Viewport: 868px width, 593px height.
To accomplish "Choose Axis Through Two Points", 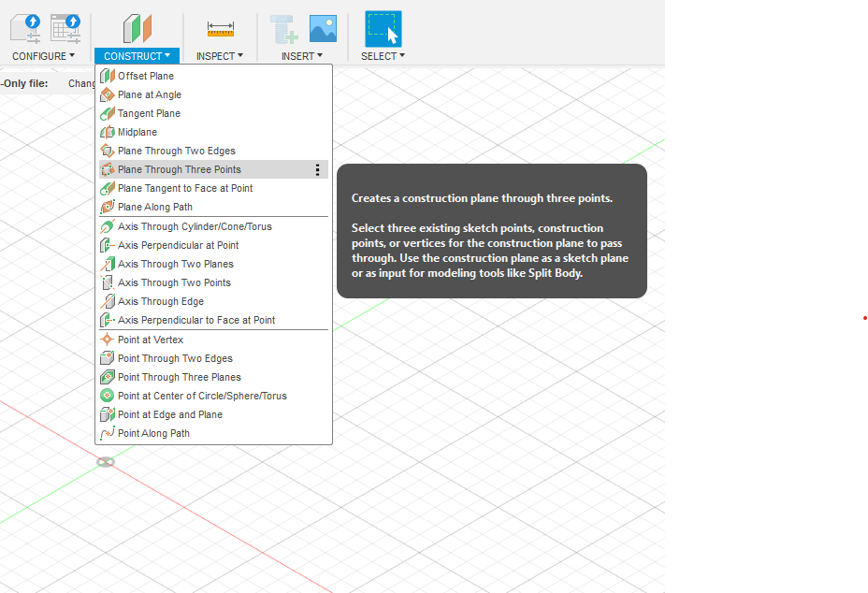I will coord(174,282).
